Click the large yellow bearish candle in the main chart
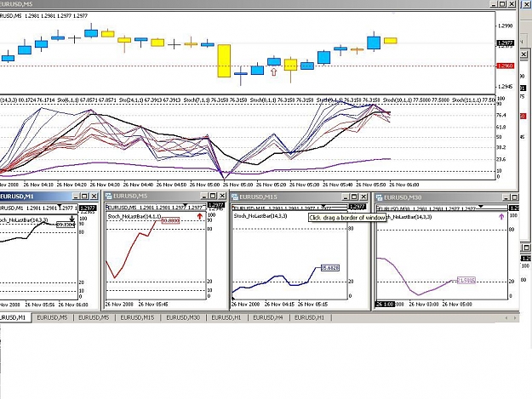This screenshot has width=532, height=399. pos(224,60)
